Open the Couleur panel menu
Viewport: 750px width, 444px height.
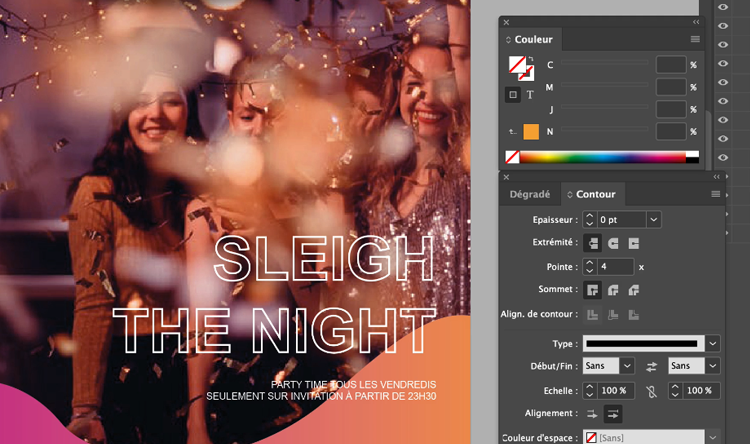[695, 39]
